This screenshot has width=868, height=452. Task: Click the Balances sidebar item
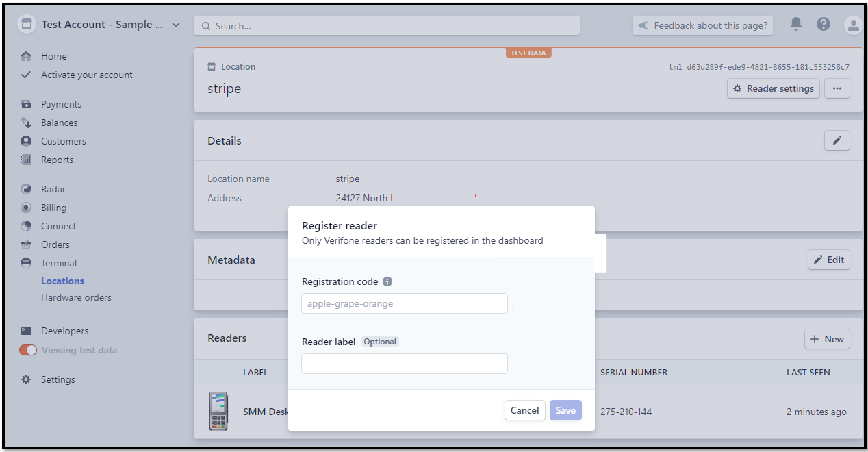[x=59, y=123]
